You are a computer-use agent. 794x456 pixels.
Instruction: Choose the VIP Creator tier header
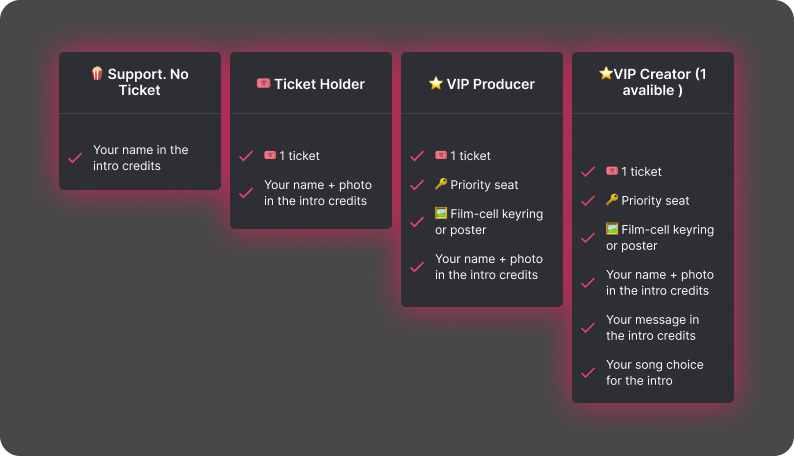(x=653, y=83)
